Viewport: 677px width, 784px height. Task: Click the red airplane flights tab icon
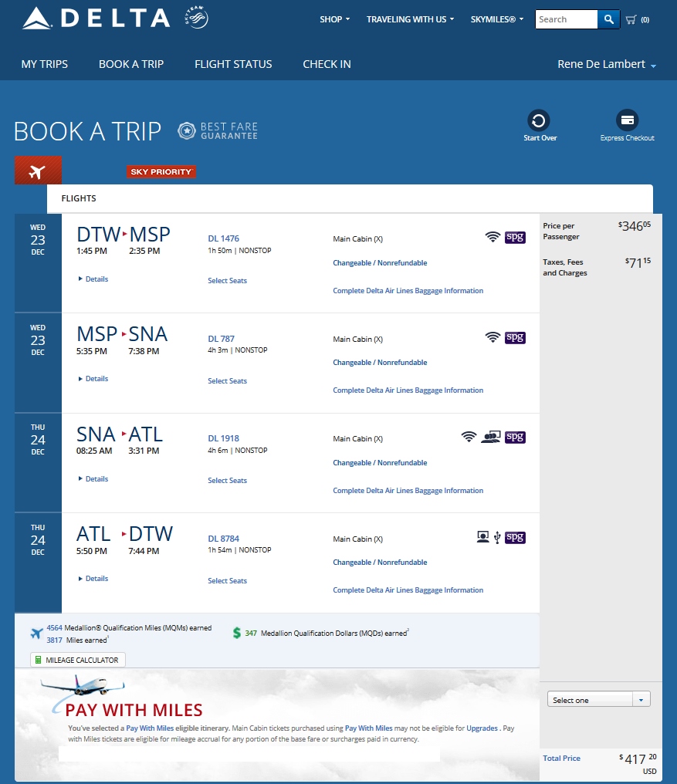37,171
